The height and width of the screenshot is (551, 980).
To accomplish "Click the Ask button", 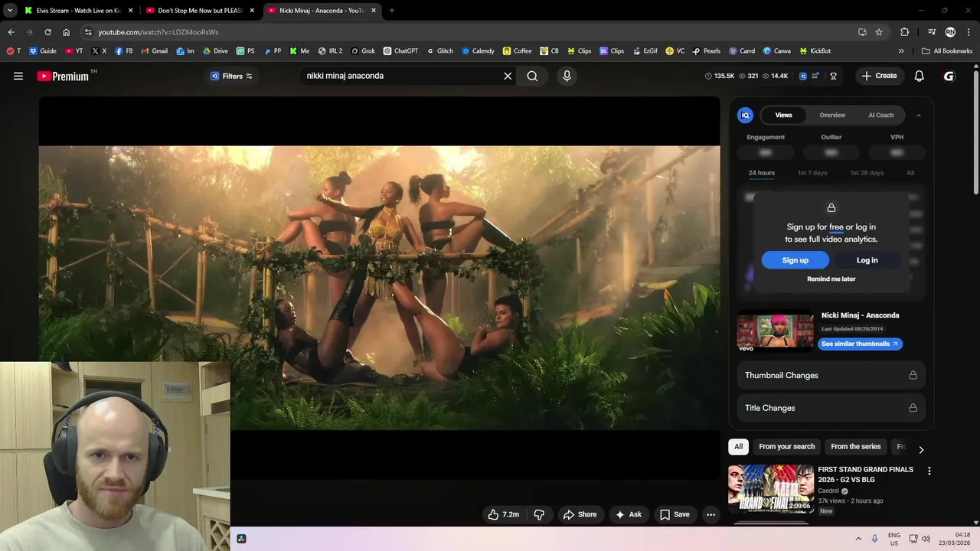I will [629, 514].
